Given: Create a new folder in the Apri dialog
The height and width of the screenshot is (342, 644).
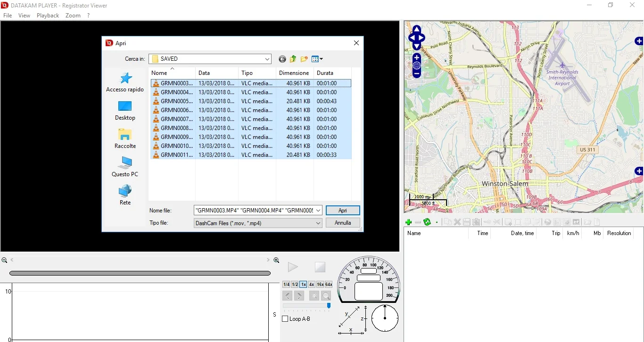Looking at the screenshot, I should [x=304, y=59].
